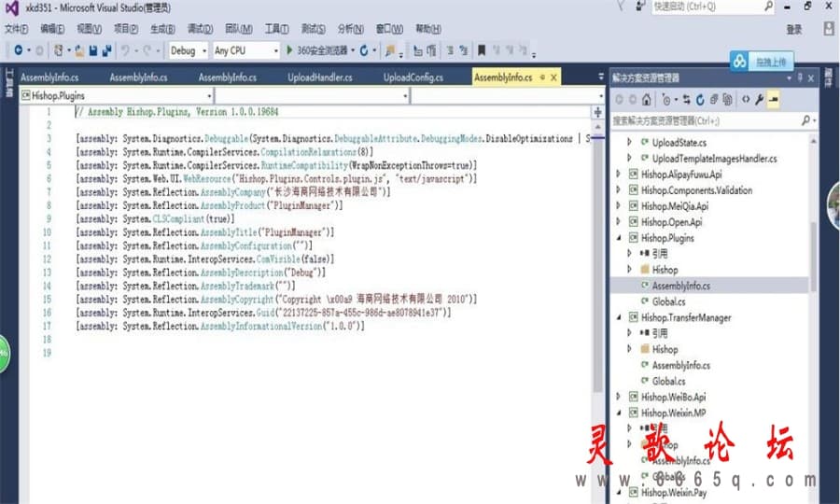The width and height of the screenshot is (840, 504).
Task: Open the Debug configuration dropdown
Action: pyautogui.click(x=188, y=51)
